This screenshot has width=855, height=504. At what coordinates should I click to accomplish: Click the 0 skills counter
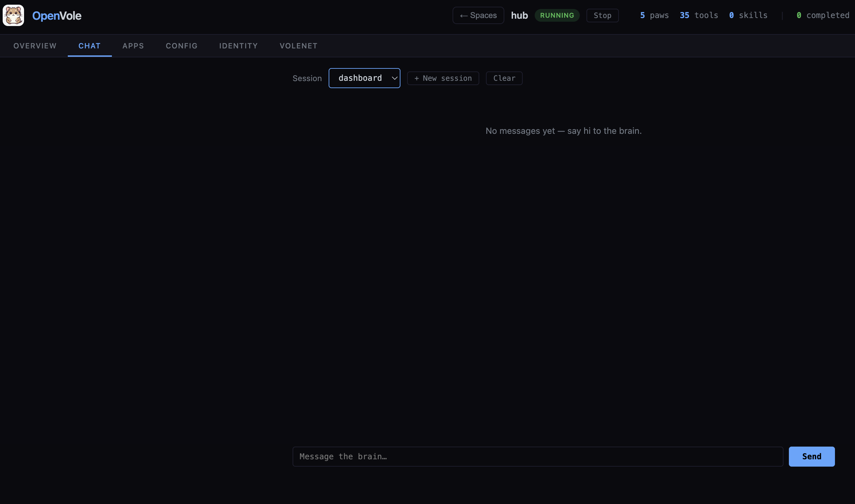point(748,15)
